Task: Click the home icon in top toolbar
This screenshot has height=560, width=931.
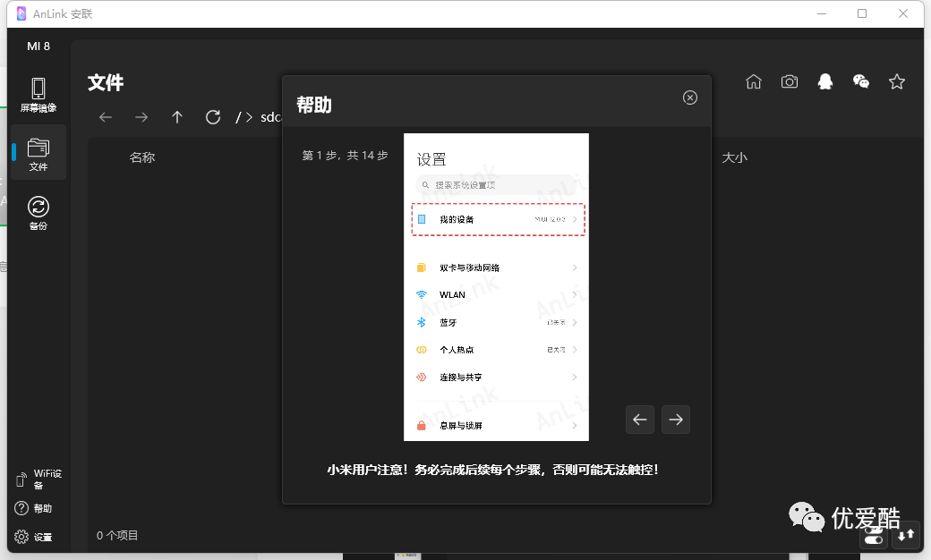Action: 754,82
